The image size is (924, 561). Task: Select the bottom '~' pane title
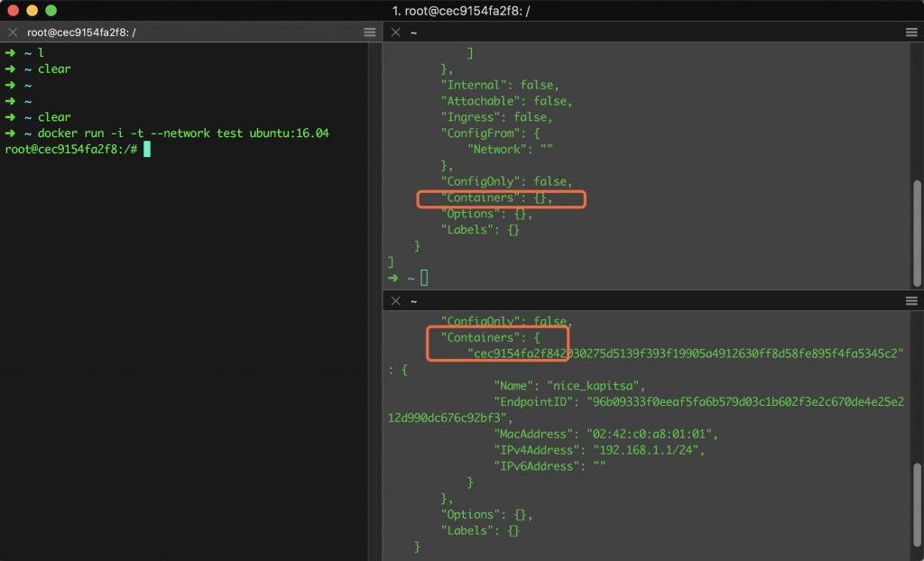tap(412, 301)
